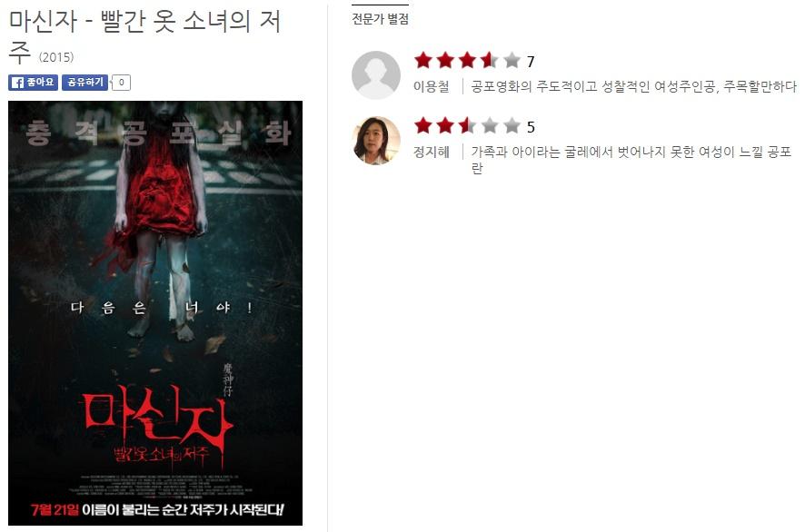Click the half-filled star in 정지혜's rating
Image resolution: width=805 pixels, height=532 pixels.
[x=468, y=125]
